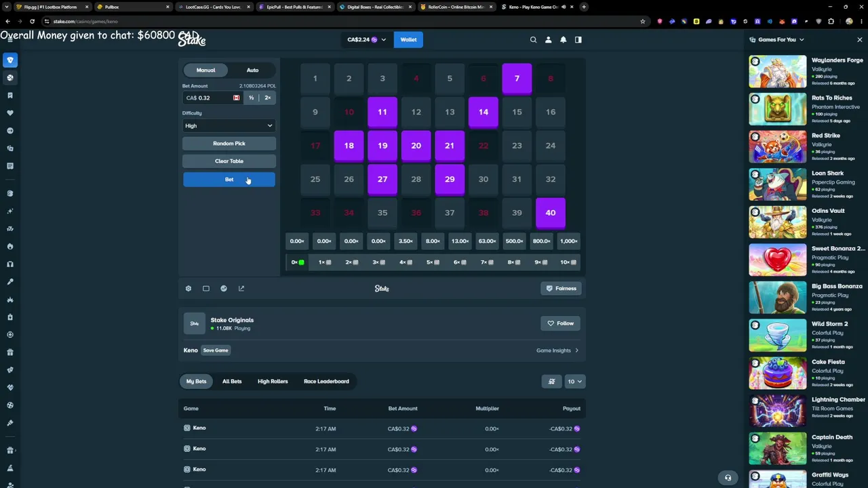Click the 1,000× multiplier chip
This screenshot has height=488, width=868.
pos(568,241)
